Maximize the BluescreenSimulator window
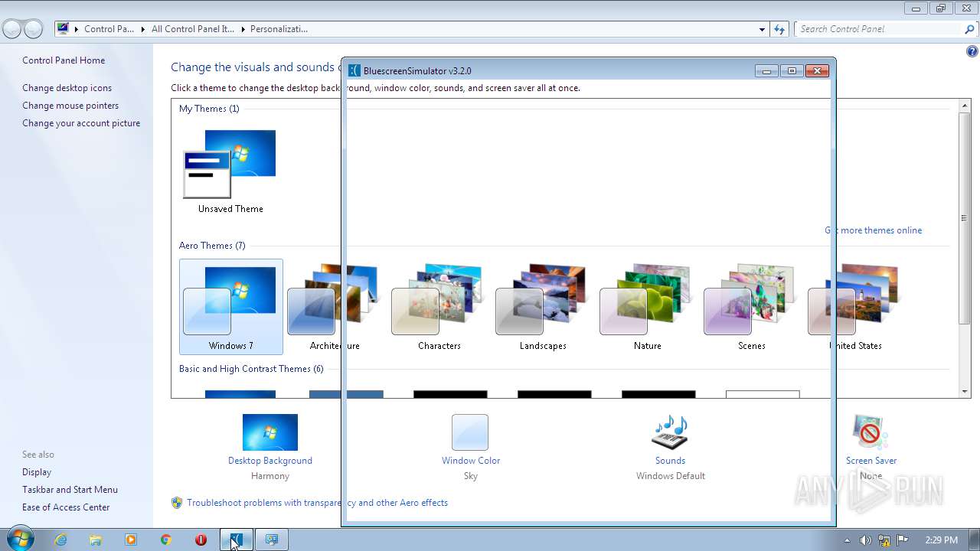Viewport: 980px width, 551px height. point(792,70)
